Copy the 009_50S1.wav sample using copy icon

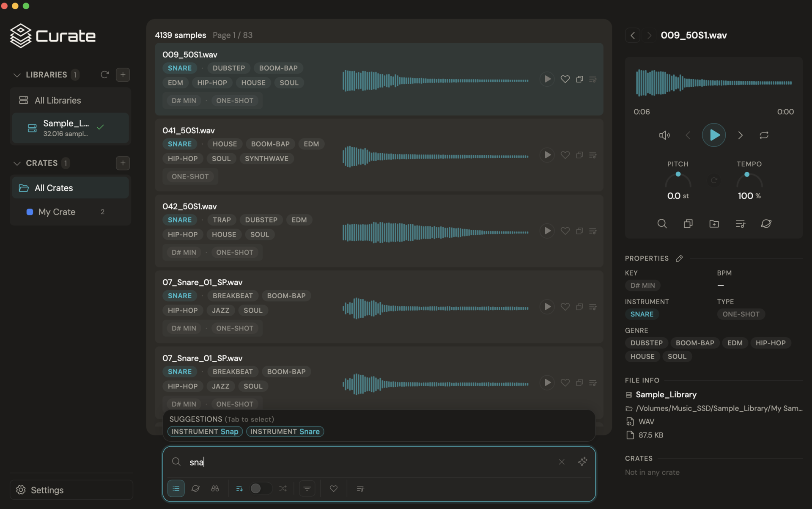point(579,79)
